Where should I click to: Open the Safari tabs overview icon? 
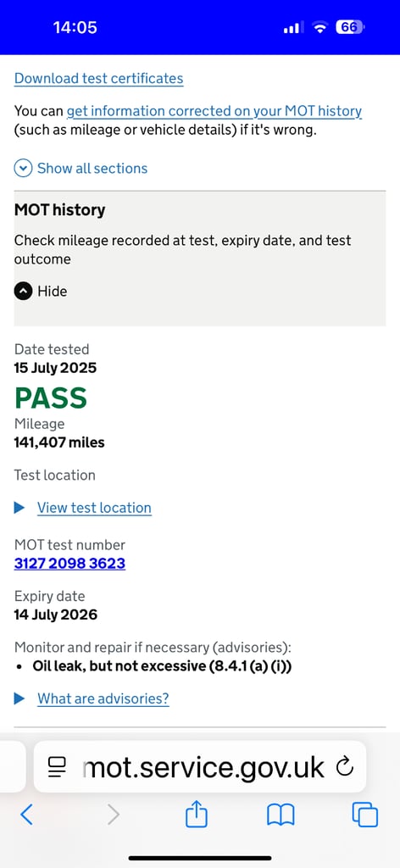click(365, 815)
